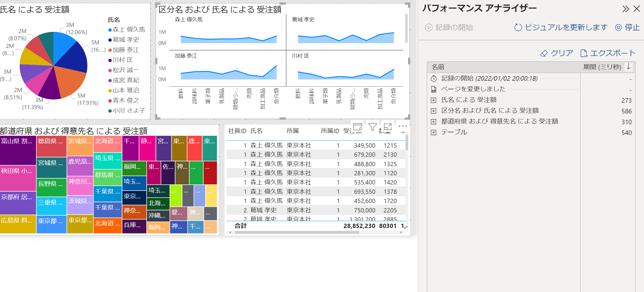Open focus mode icon on table visual
Image resolution: width=644 pixels, height=292 pixels.
388,127
